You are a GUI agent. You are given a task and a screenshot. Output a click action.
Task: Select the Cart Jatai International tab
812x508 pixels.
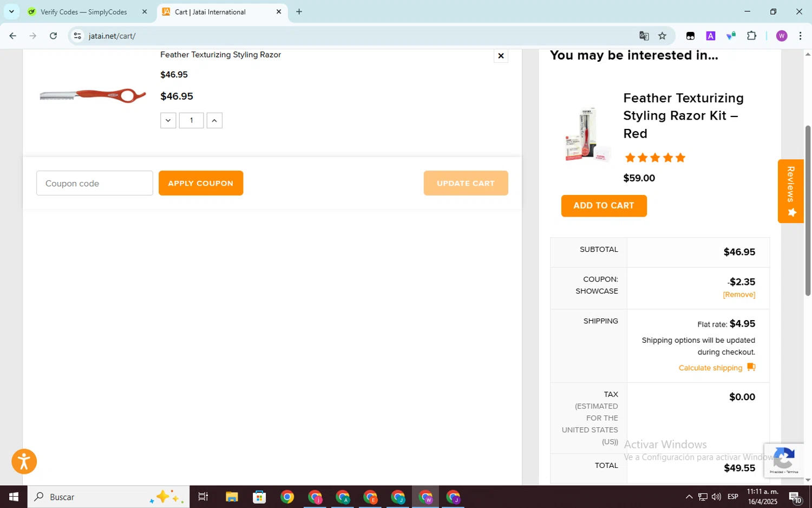(210, 12)
